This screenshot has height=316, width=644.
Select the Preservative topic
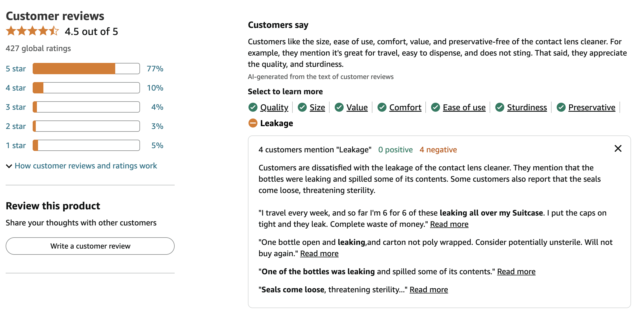pos(591,107)
